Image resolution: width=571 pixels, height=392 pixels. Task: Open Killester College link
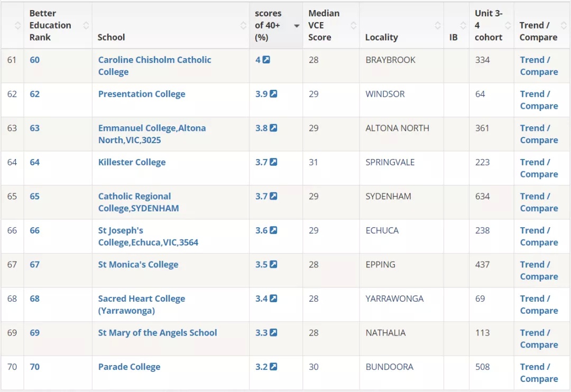pyautogui.click(x=132, y=162)
